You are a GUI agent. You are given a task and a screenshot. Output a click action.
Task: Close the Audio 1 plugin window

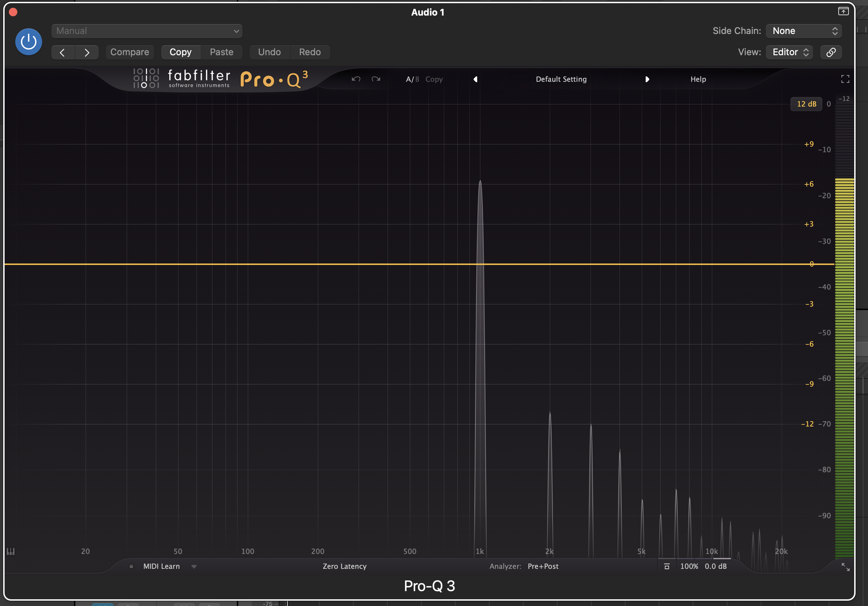(x=13, y=12)
